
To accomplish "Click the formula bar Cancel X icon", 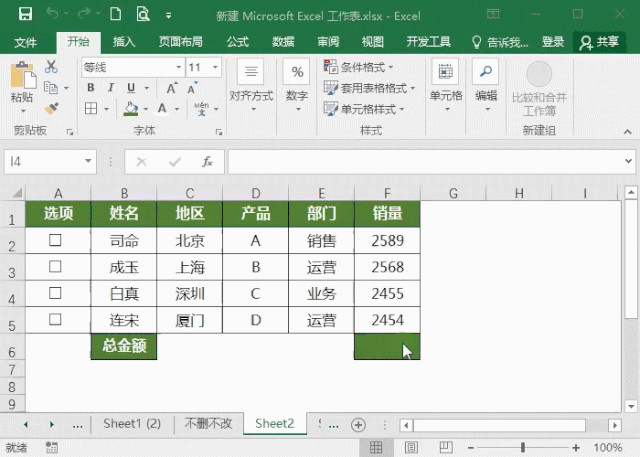I will pos(142,162).
